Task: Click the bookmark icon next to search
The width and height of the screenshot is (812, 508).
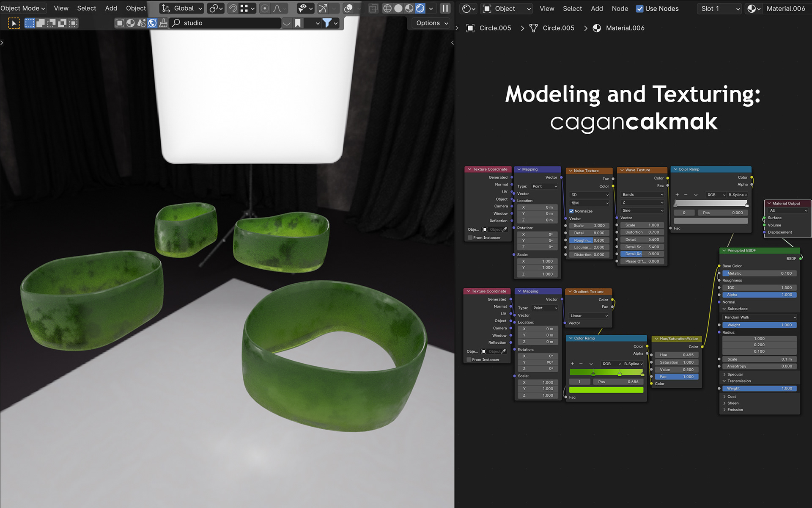Action: click(298, 23)
